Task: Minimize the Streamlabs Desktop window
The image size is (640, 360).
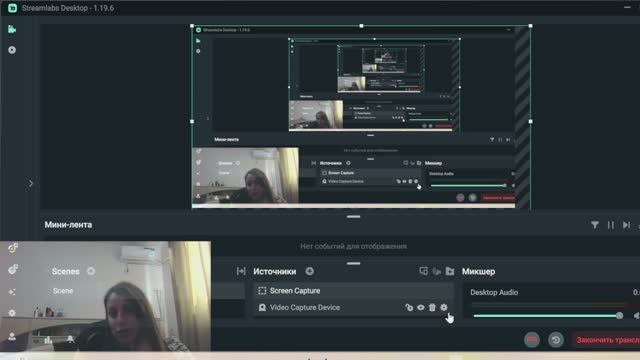Action: [627, 7]
